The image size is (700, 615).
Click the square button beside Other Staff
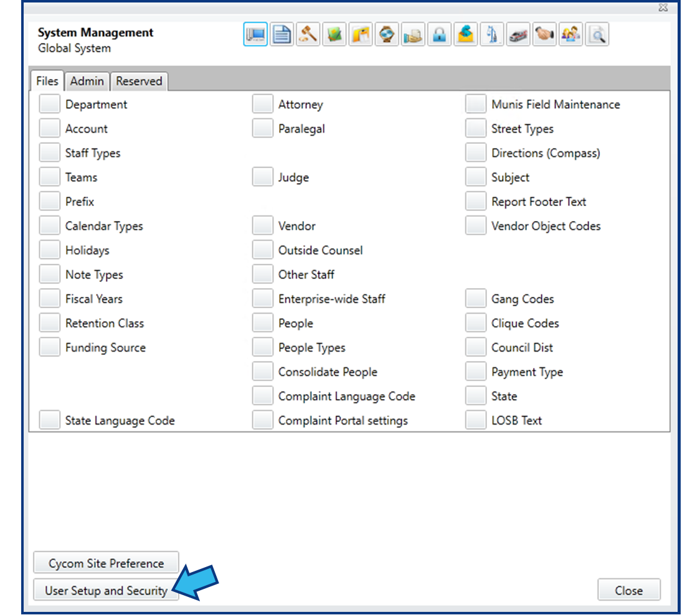pyautogui.click(x=263, y=275)
